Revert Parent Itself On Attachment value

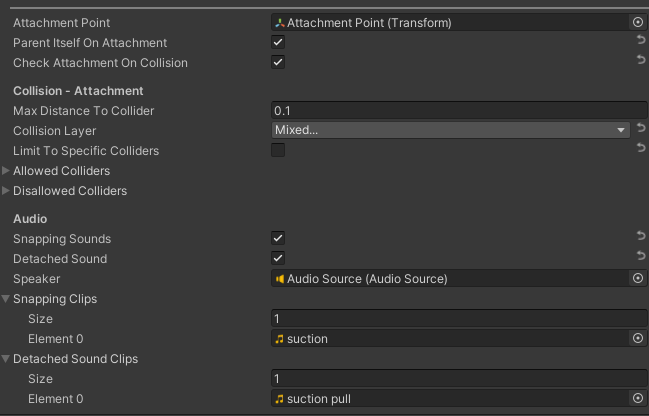(x=640, y=42)
